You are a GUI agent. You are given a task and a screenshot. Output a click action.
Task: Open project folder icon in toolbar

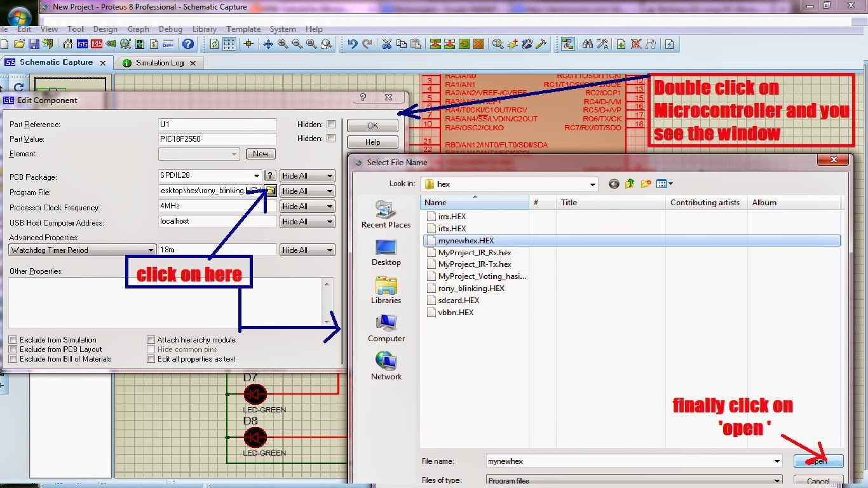pyautogui.click(x=19, y=44)
